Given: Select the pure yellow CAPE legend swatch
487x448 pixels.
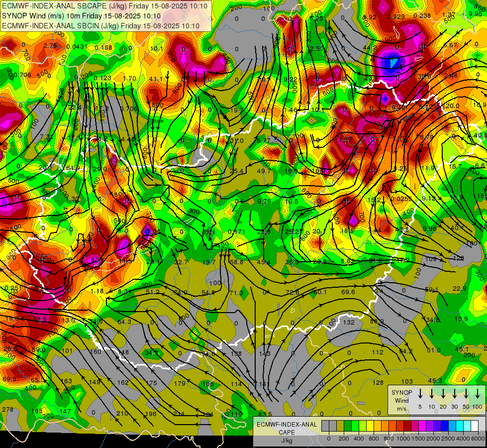Looking at the screenshot, I should click(370, 426).
